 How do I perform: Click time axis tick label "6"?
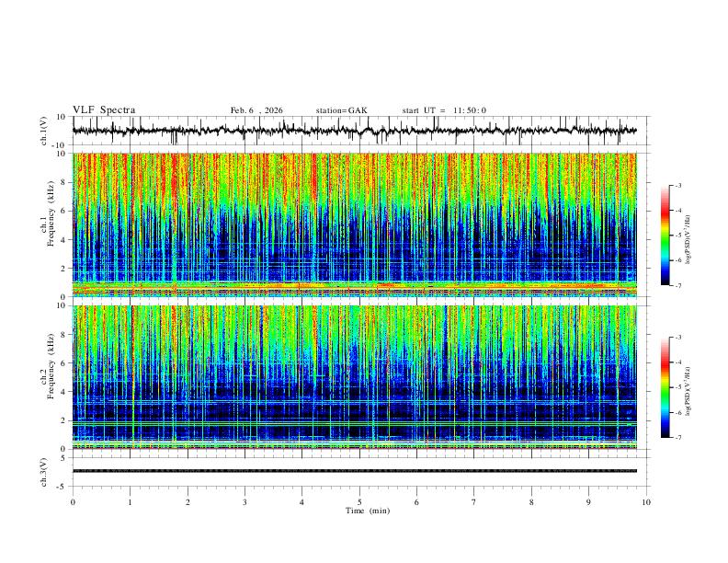coord(416,502)
